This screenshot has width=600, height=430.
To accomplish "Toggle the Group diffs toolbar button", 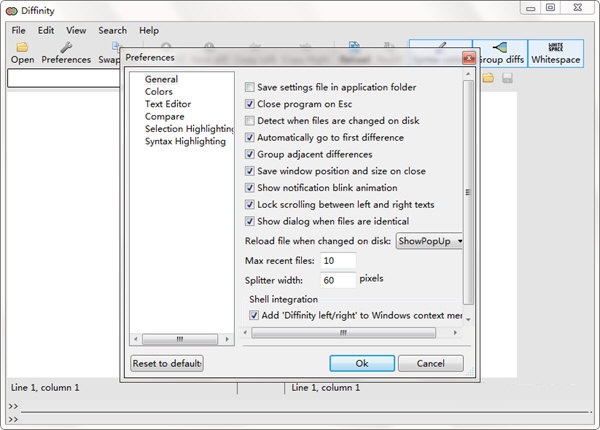I will pos(500,53).
